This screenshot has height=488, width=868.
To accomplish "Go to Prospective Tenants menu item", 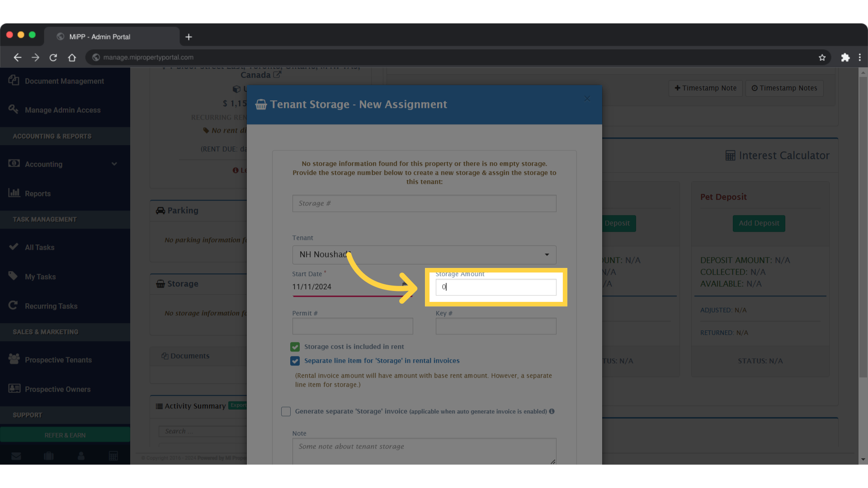I will pos(58,360).
